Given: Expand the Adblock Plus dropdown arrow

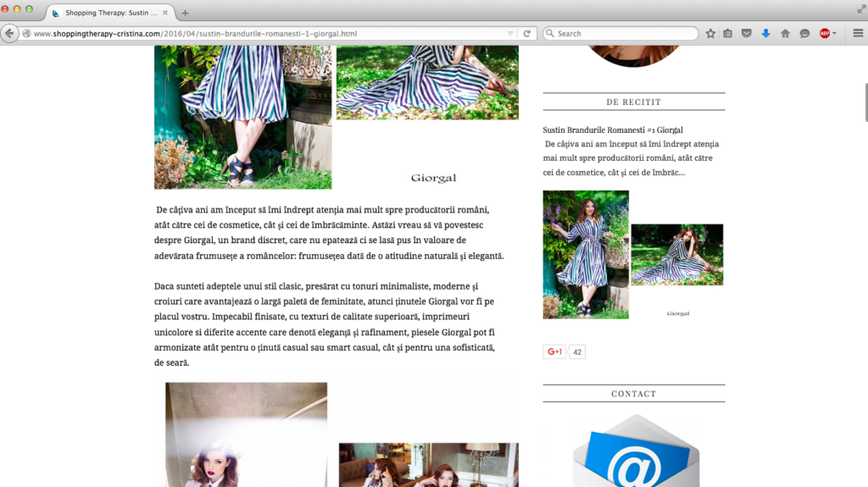Looking at the screenshot, I should coord(834,34).
